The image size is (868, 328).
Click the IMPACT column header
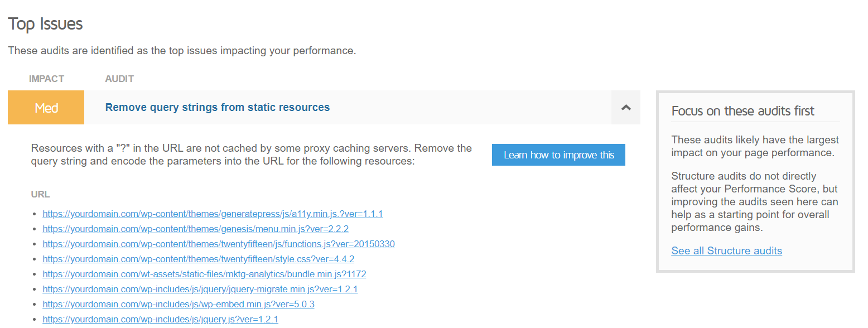(x=46, y=79)
